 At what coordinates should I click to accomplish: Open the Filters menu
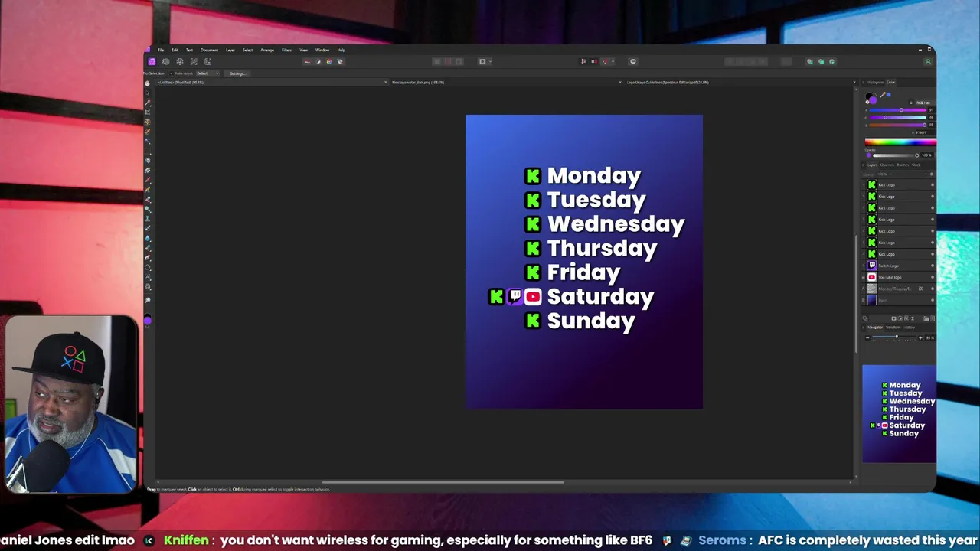286,50
